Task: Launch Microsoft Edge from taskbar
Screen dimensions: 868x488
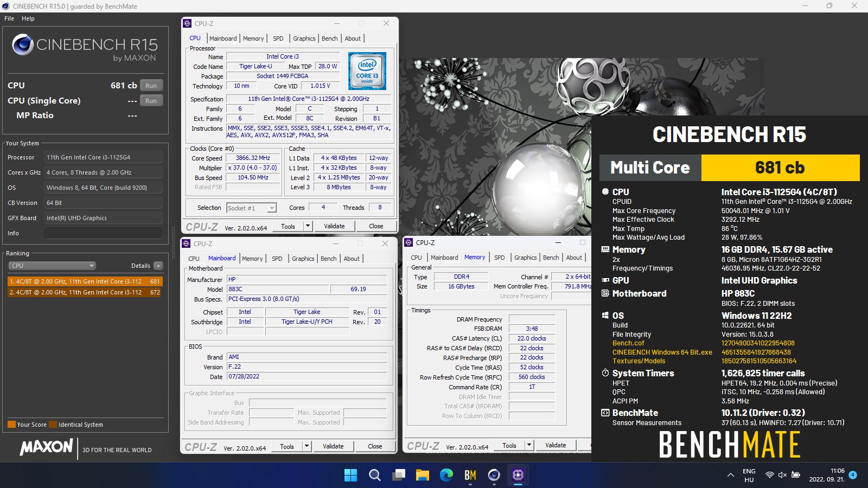Action: click(446, 476)
